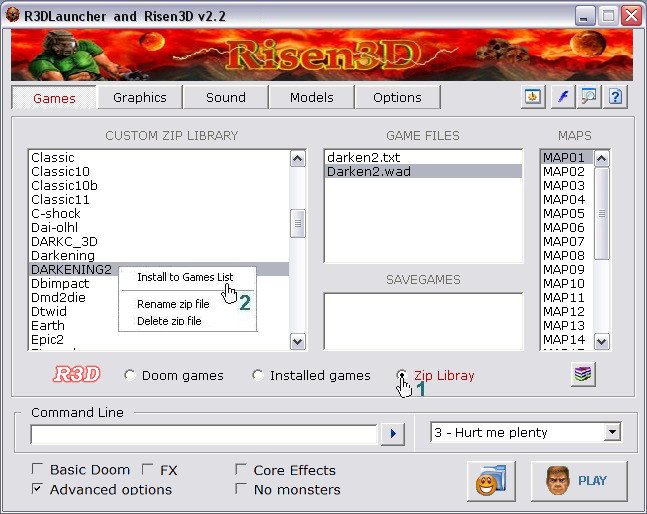Screen dimensions: 647x514
Task: Open the Models tab
Action: (x=312, y=97)
